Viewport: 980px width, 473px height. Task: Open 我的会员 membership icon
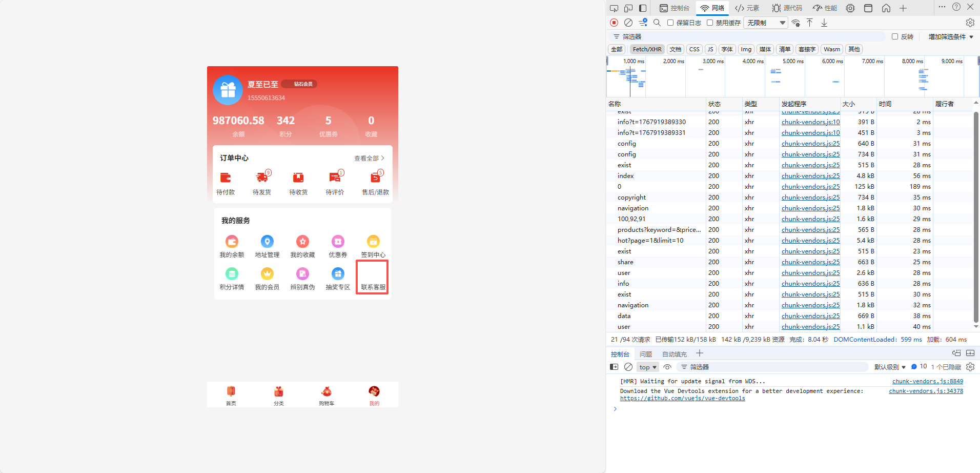(x=267, y=279)
